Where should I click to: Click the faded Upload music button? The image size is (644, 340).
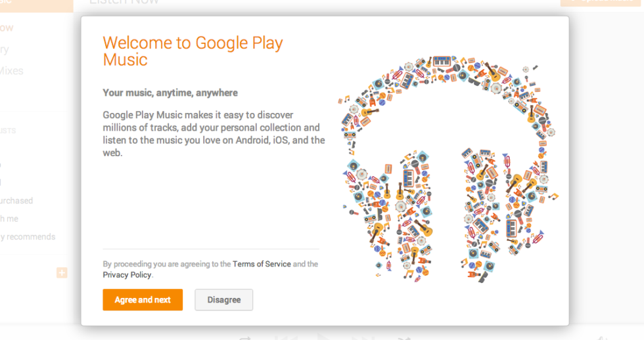pyautogui.click(x=601, y=3)
